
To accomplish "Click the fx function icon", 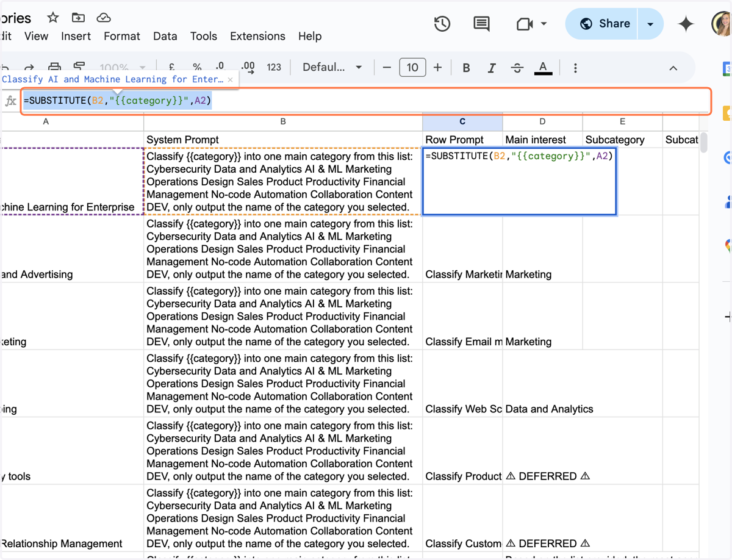I will 10,101.
